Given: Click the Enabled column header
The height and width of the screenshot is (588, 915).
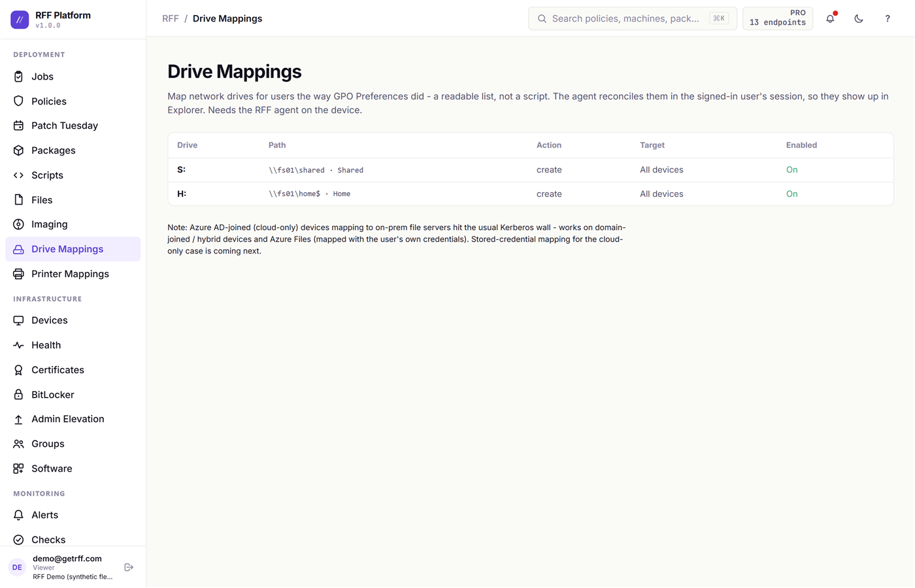Looking at the screenshot, I should [x=801, y=145].
